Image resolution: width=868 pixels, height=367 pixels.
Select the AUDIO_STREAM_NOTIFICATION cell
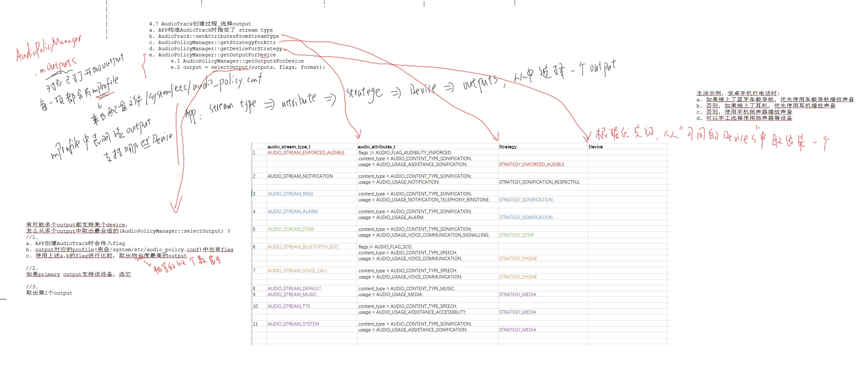point(300,177)
